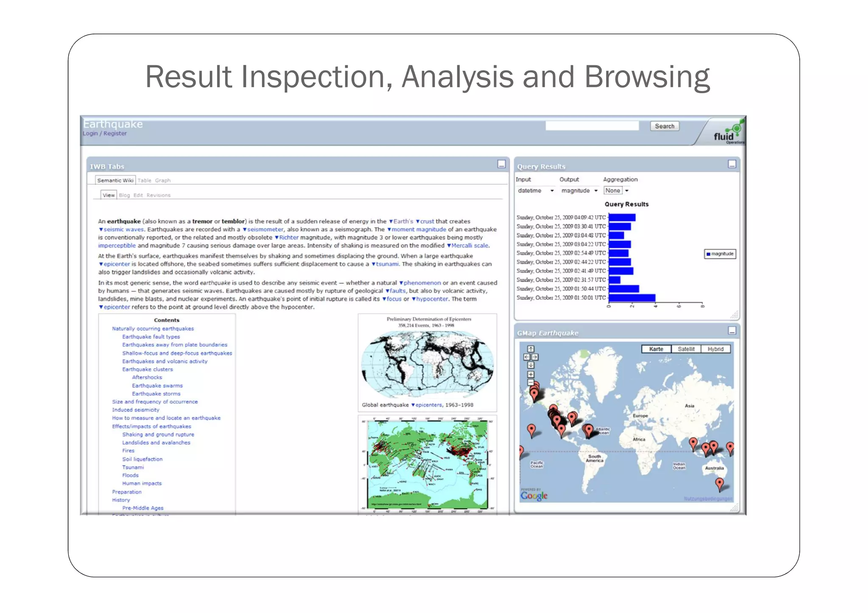
Task: Open the 'Nutzungsbedingungen' map terms link
Action: (x=708, y=499)
